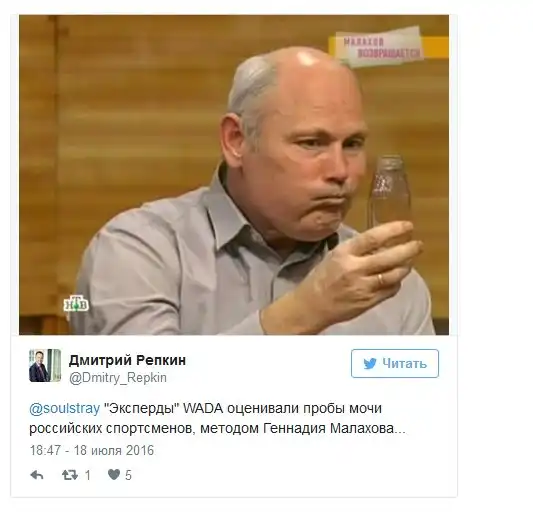Click the Читать follow button
Image resolution: width=533 pixels, height=512 pixels.
click(x=395, y=363)
